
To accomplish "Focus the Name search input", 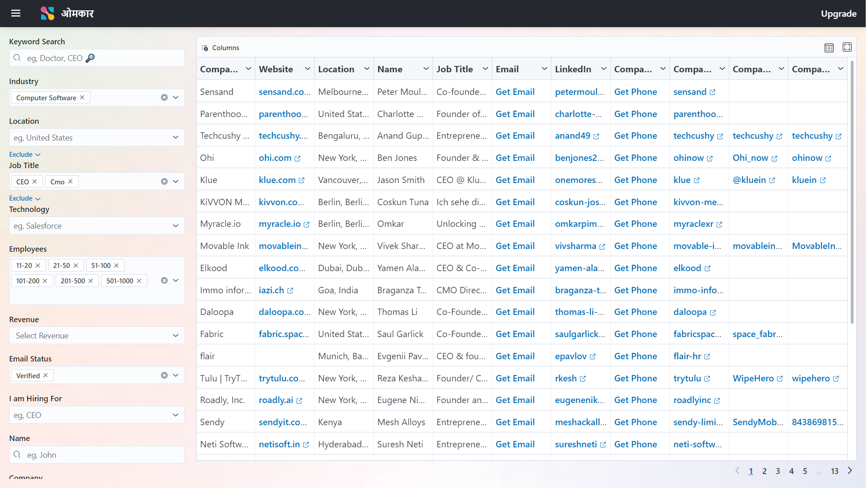I will pos(97,455).
